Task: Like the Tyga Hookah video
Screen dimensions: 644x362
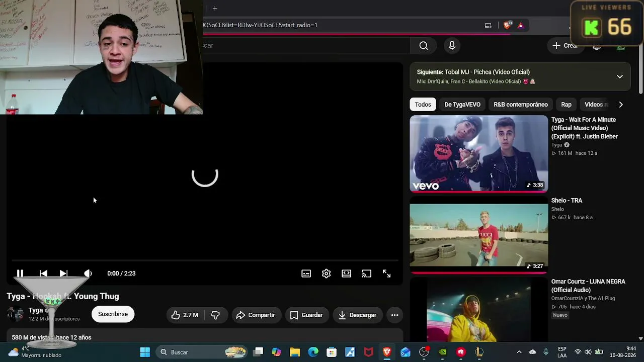Action: (185, 315)
